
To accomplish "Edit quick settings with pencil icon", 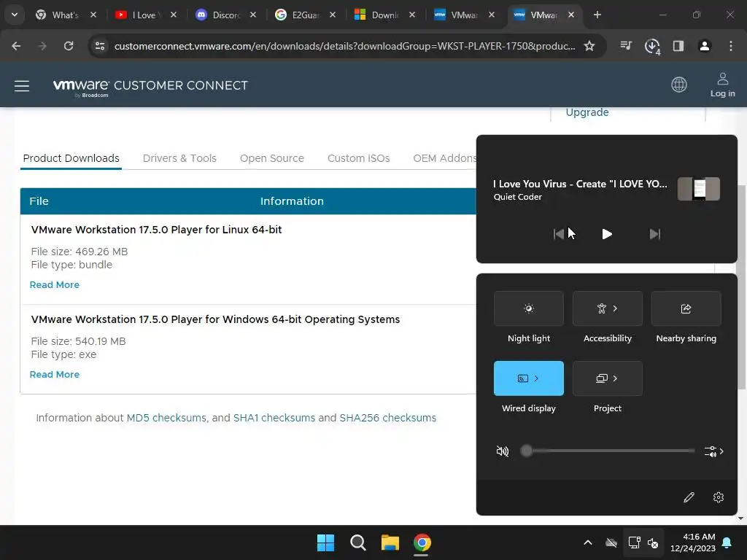I will 689,497.
